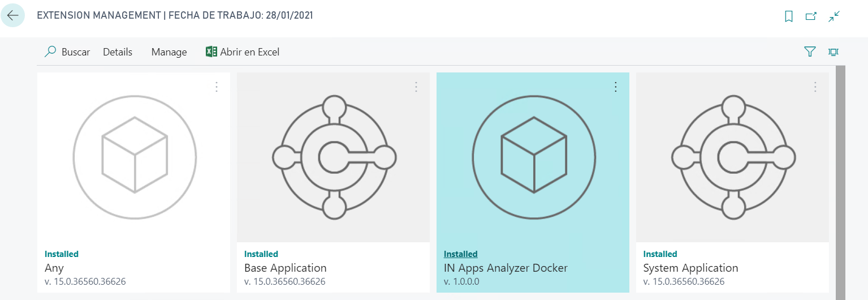Open the Details menu

click(x=118, y=52)
